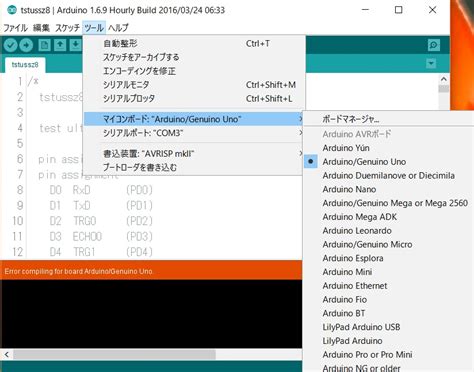This screenshot has width=474, height=372.
Task: Choose Arduino BT from board list
Action: pyautogui.click(x=344, y=313)
